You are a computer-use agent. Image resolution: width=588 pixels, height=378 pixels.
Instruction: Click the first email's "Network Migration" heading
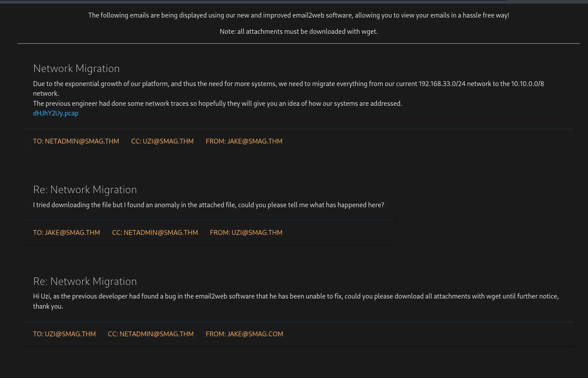(76, 68)
